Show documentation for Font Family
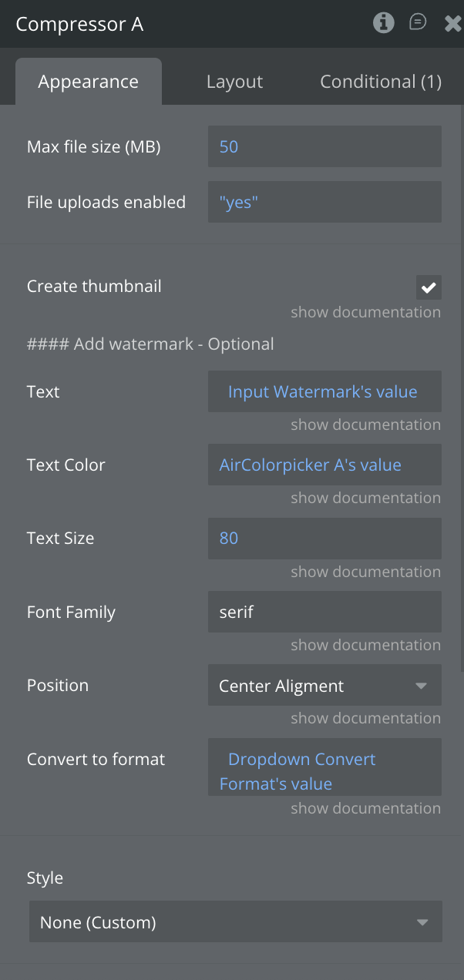The image size is (464, 980). click(x=365, y=645)
